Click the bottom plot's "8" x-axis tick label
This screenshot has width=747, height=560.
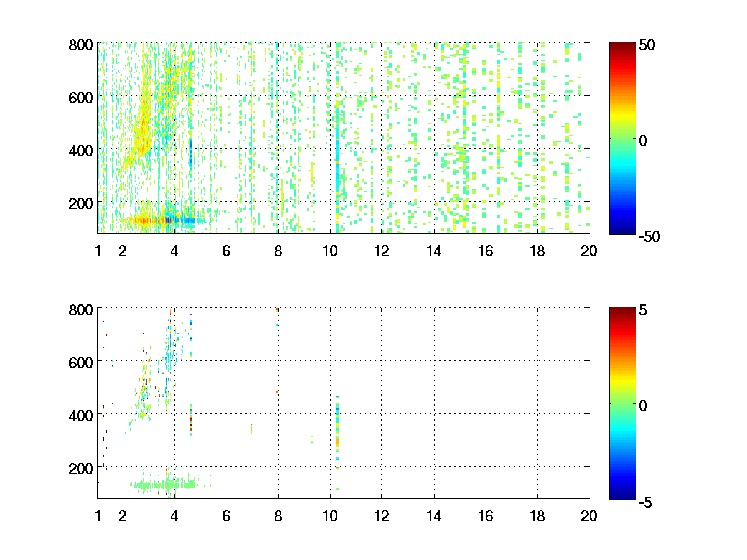(278, 516)
